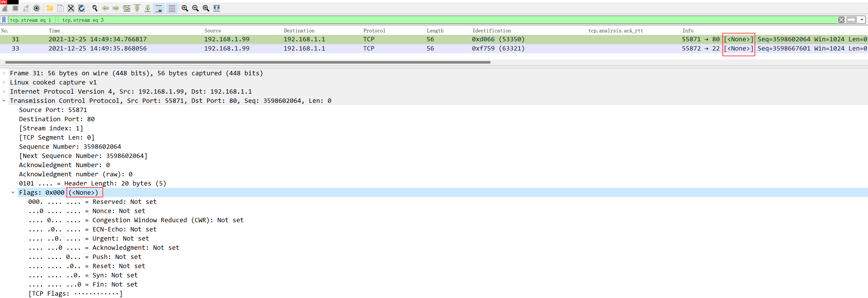This screenshot has width=868, height=298.
Task: Go to the first packet
Action: coord(137,8)
